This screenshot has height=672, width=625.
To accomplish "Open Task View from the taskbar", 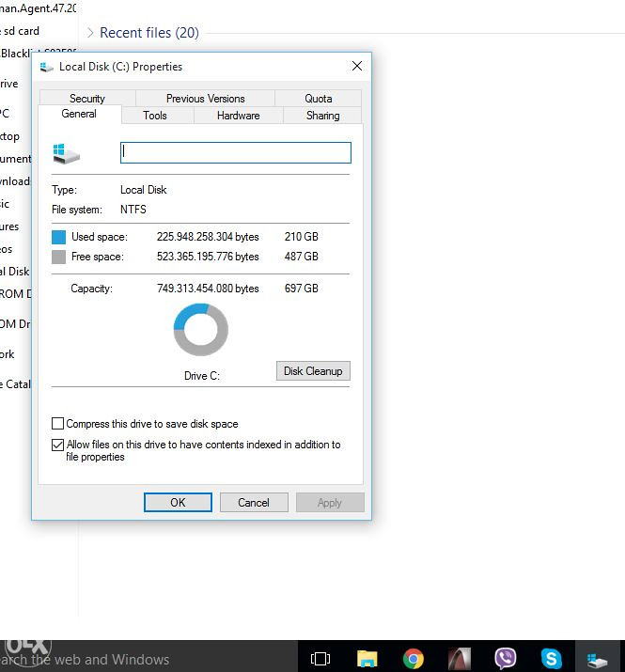I will [320, 658].
